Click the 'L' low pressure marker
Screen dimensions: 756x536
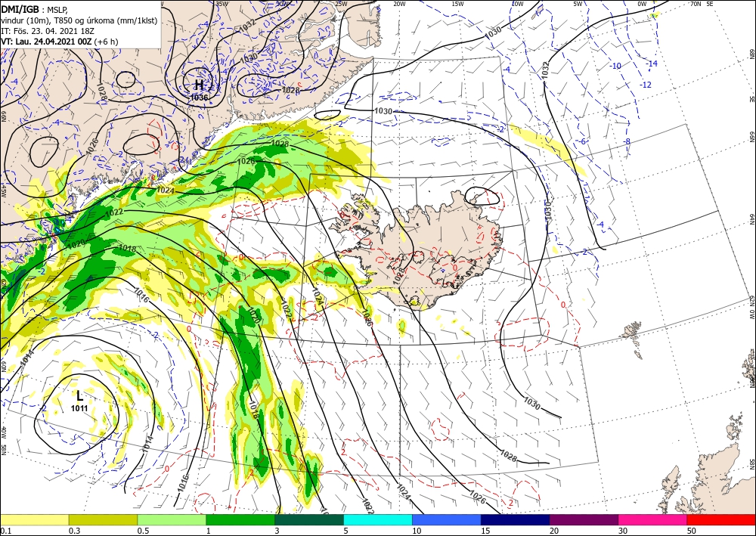pos(79,397)
